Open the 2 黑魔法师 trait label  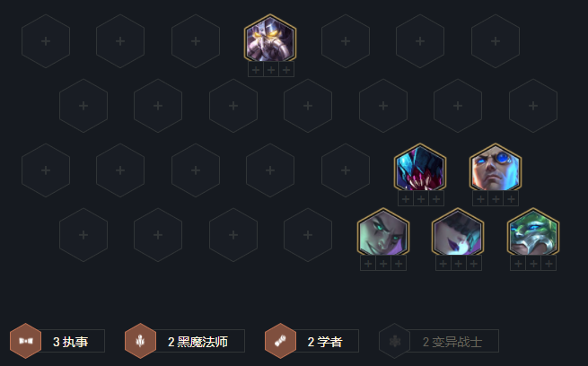tap(198, 342)
